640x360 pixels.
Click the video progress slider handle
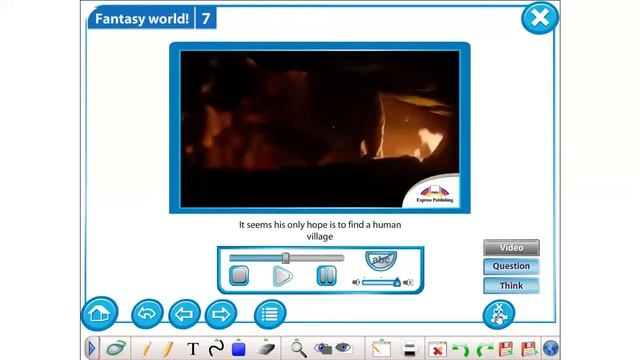click(x=286, y=258)
